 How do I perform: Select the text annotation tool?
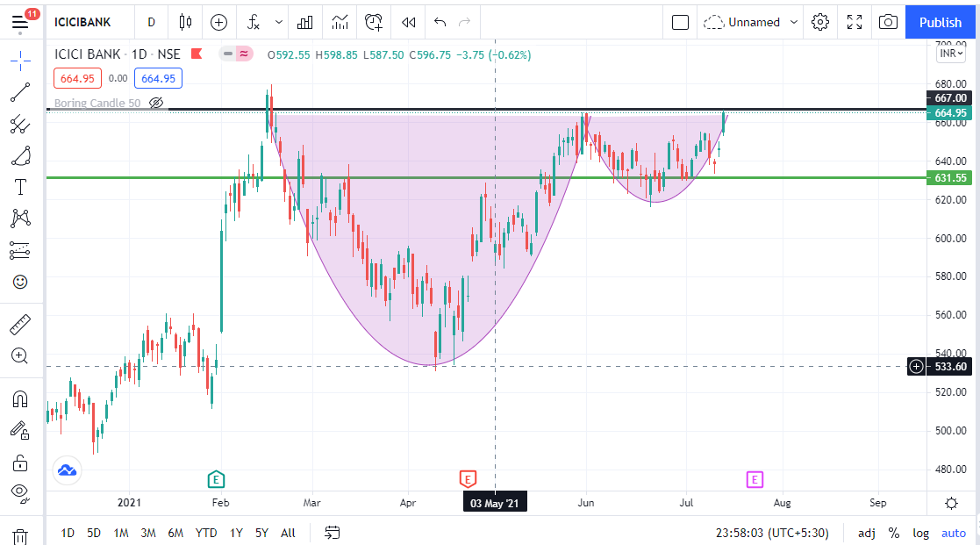pos(20,187)
